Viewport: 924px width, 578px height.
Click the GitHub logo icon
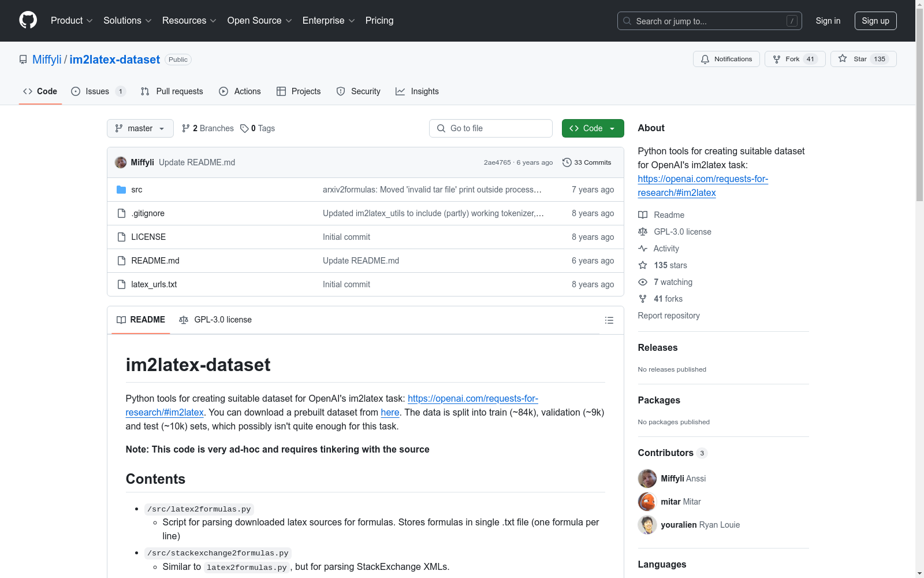click(28, 20)
